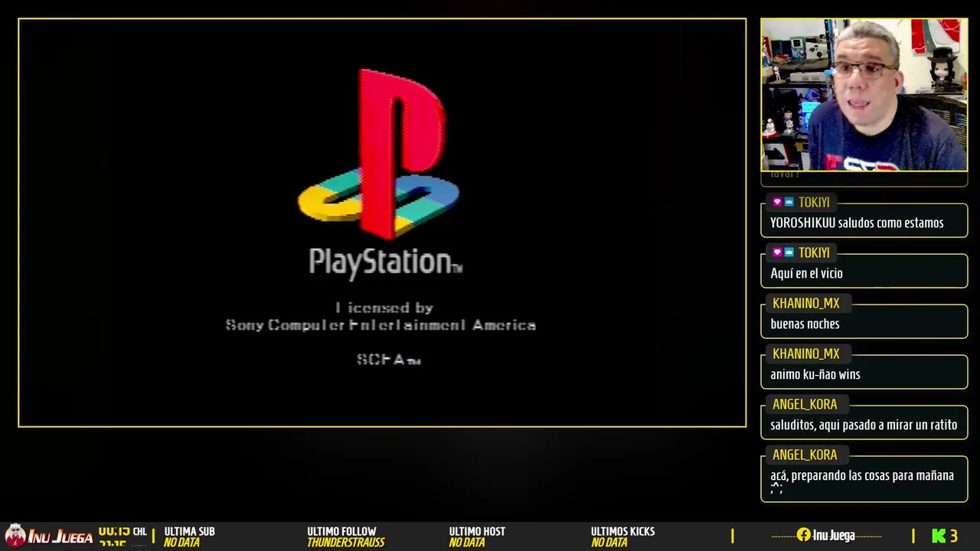Click the latest follower name THUNDERSTRAUSS

345,543
